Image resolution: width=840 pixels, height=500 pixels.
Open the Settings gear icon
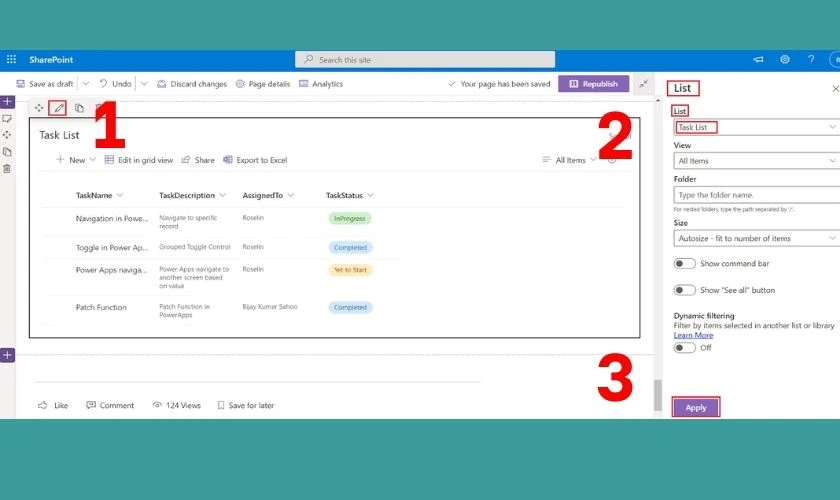point(785,59)
